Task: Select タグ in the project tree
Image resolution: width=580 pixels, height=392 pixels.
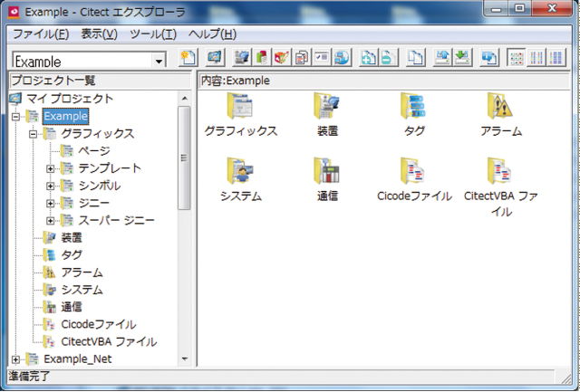Action: [72, 255]
